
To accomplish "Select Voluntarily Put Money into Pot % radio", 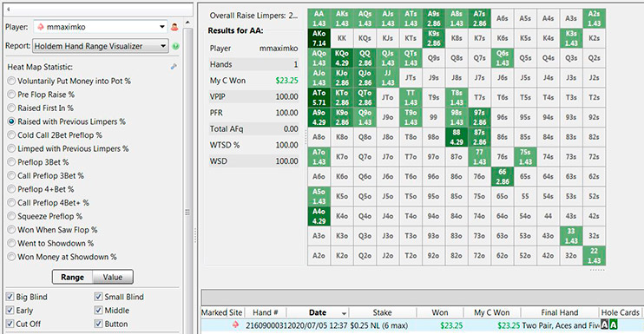I will (x=11, y=82).
